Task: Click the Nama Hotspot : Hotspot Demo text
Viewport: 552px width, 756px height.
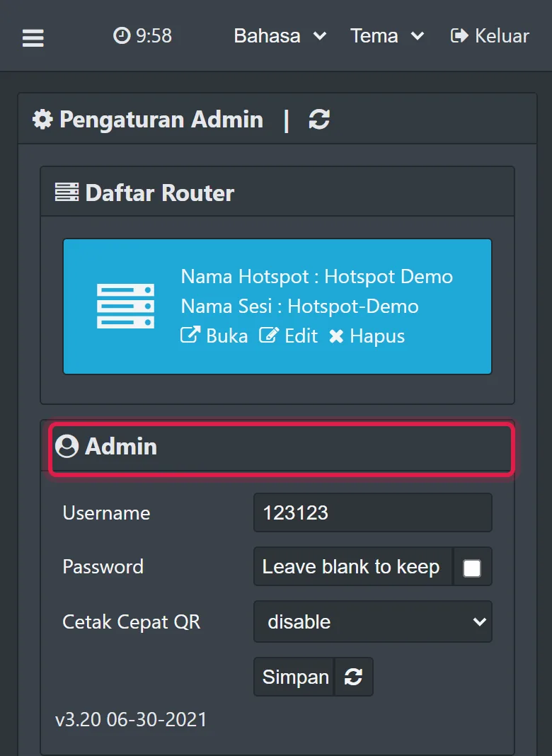Action: tap(317, 277)
